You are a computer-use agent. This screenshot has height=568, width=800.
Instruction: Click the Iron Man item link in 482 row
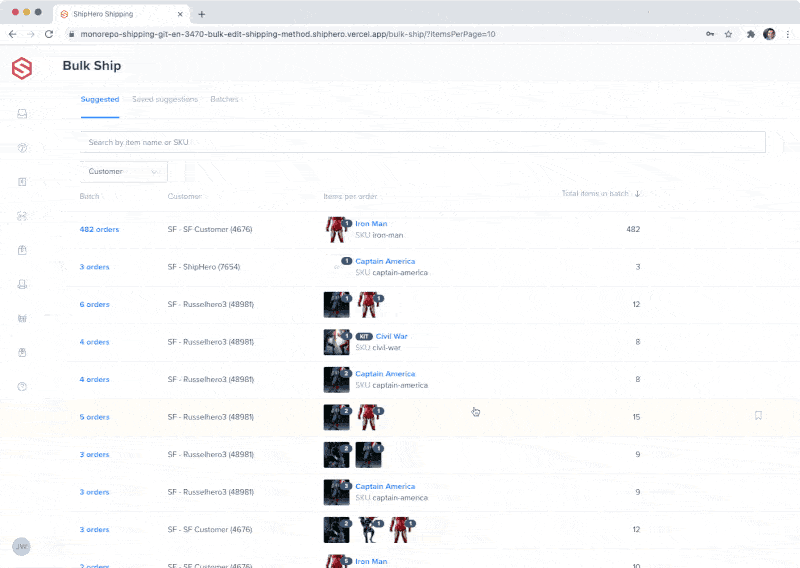[371, 224]
